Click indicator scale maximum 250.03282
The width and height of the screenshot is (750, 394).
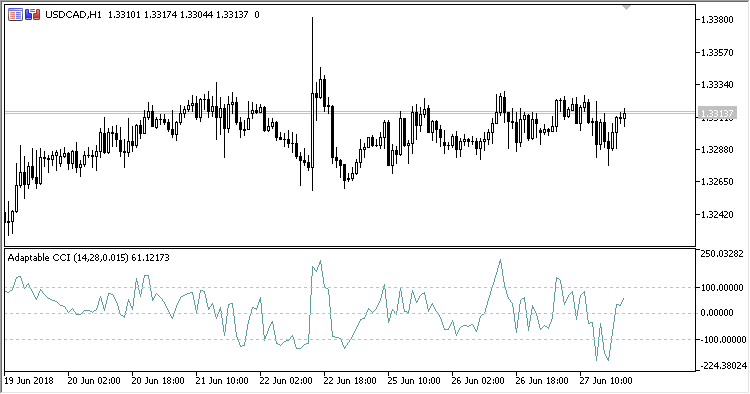click(722, 253)
